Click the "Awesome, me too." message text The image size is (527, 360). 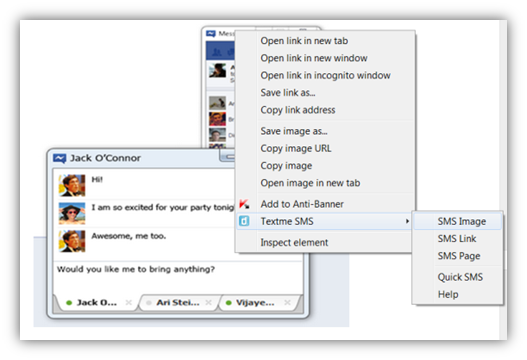click(x=129, y=236)
